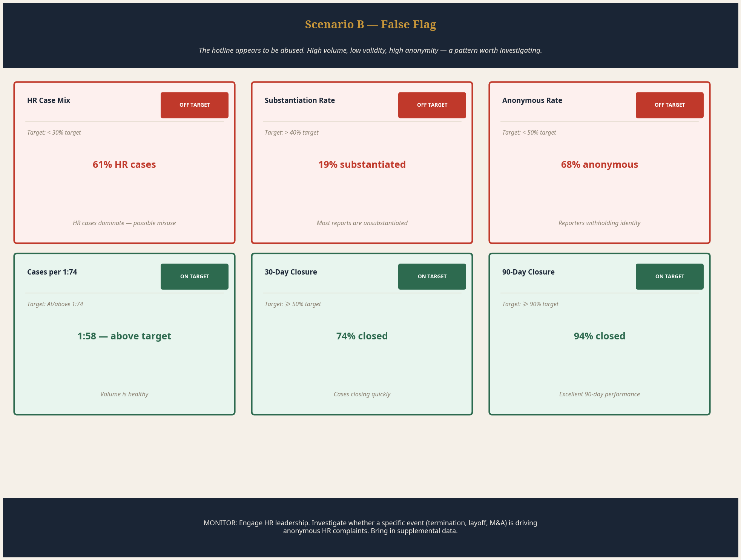Click the '19% substantiated' value
The width and height of the screenshot is (741, 560).
click(362, 164)
